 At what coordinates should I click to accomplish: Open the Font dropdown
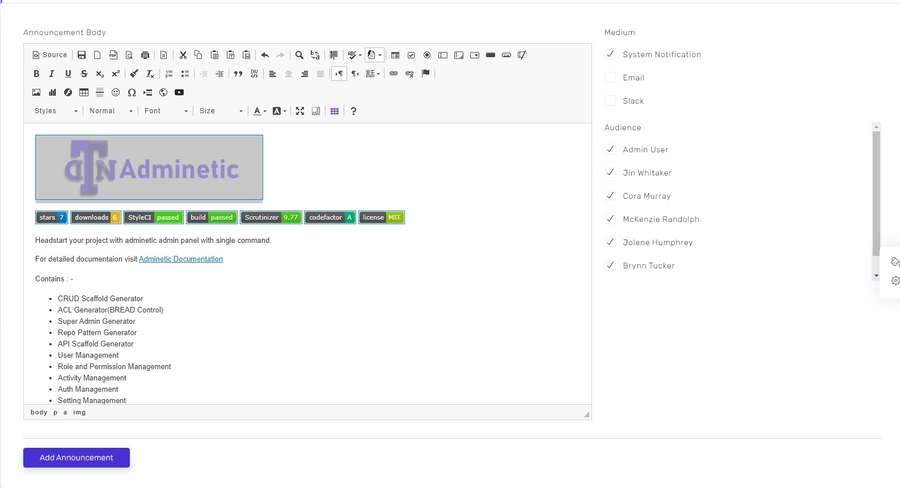pyautogui.click(x=165, y=111)
